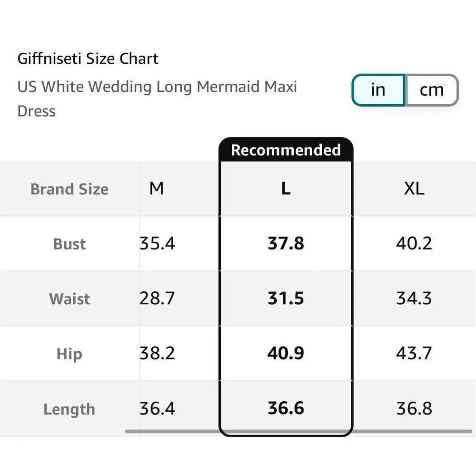Select the L brand size column header

click(286, 189)
